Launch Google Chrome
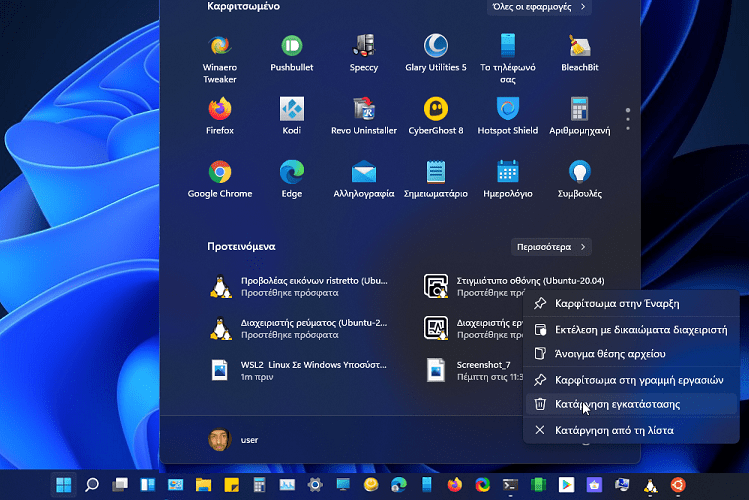 pos(220,179)
